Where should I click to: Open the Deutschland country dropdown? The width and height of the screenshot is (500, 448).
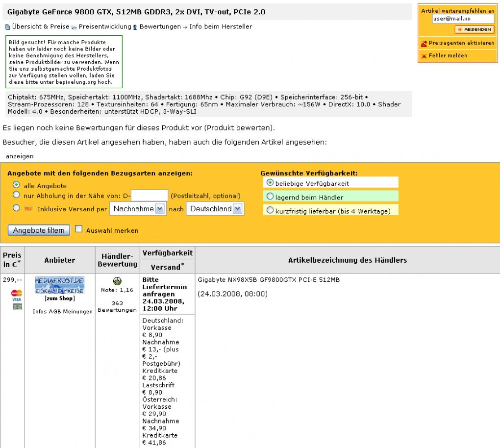click(x=215, y=209)
